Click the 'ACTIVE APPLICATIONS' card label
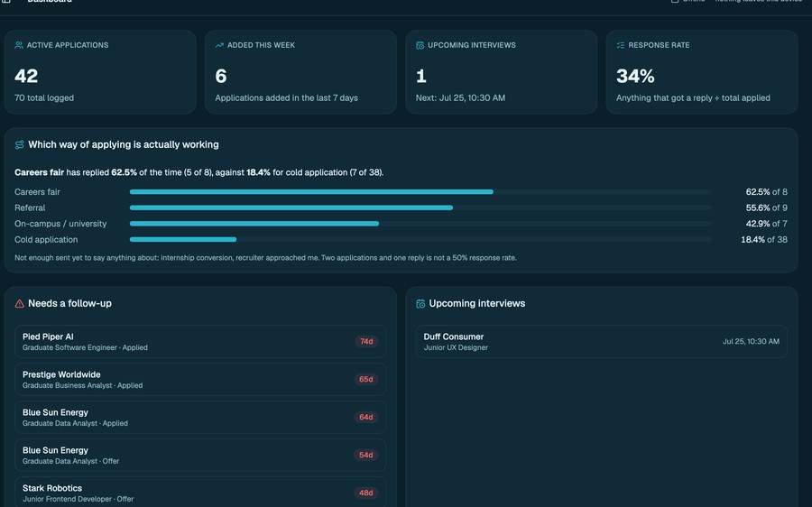Screen dimensions: 812x507 click(x=68, y=45)
